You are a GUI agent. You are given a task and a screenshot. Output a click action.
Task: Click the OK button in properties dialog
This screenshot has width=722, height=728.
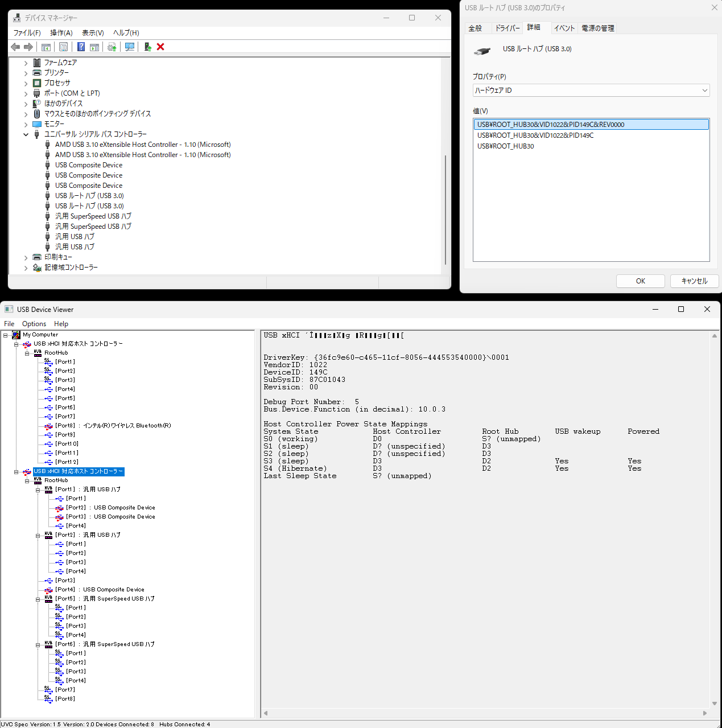pos(641,281)
